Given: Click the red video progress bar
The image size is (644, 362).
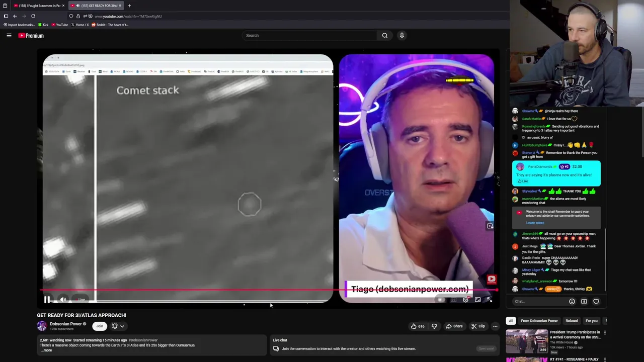Looking at the screenshot, I should click(269, 290).
